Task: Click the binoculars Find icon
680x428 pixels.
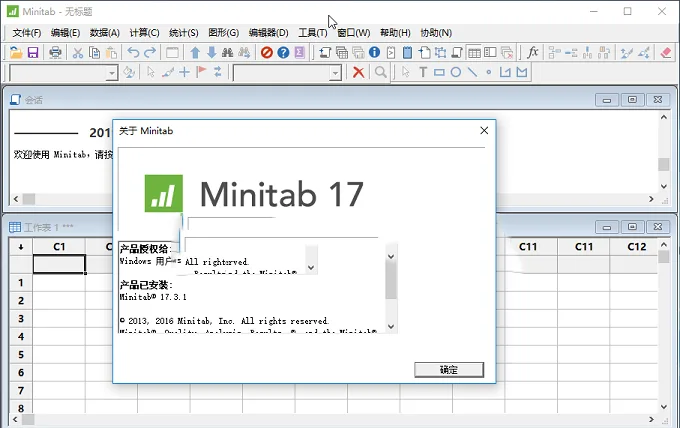Action: (x=227, y=52)
